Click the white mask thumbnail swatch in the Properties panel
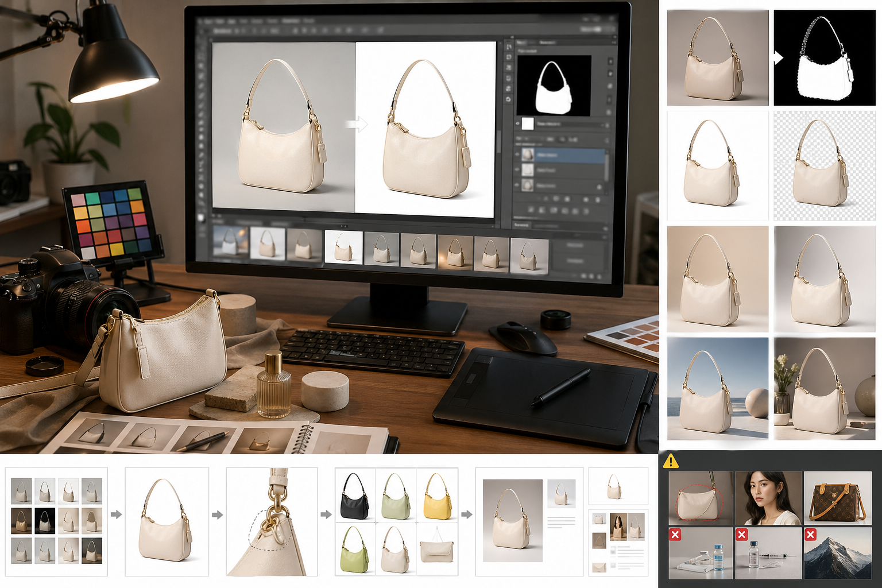 [528, 123]
